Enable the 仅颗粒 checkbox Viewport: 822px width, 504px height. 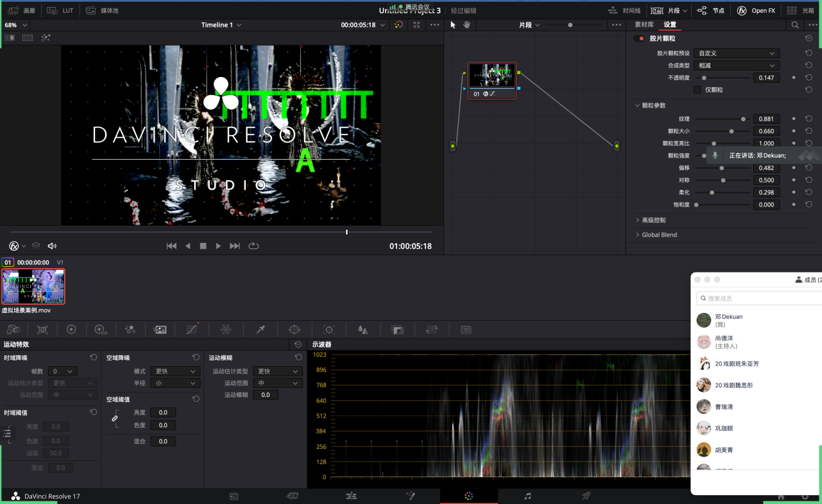coord(697,90)
